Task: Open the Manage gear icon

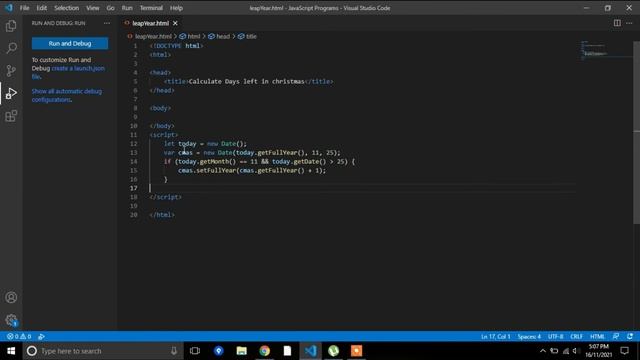Action: [x=11, y=320]
